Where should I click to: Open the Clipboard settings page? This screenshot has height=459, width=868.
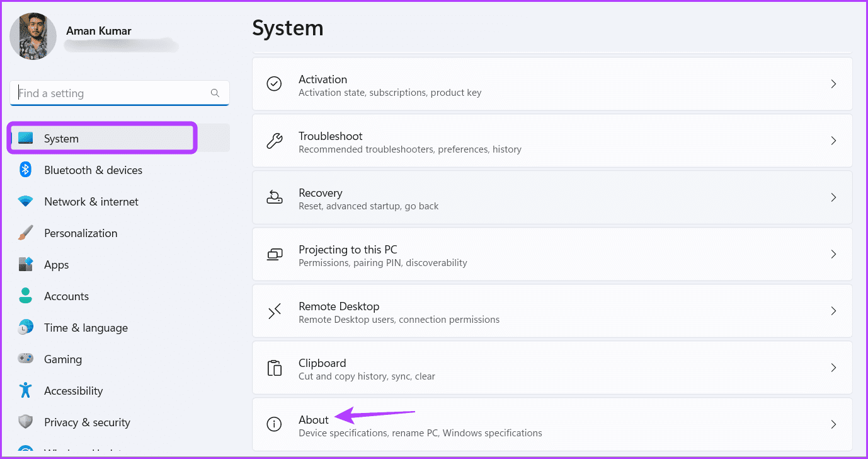pyautogui.click(x=552, y=368)
